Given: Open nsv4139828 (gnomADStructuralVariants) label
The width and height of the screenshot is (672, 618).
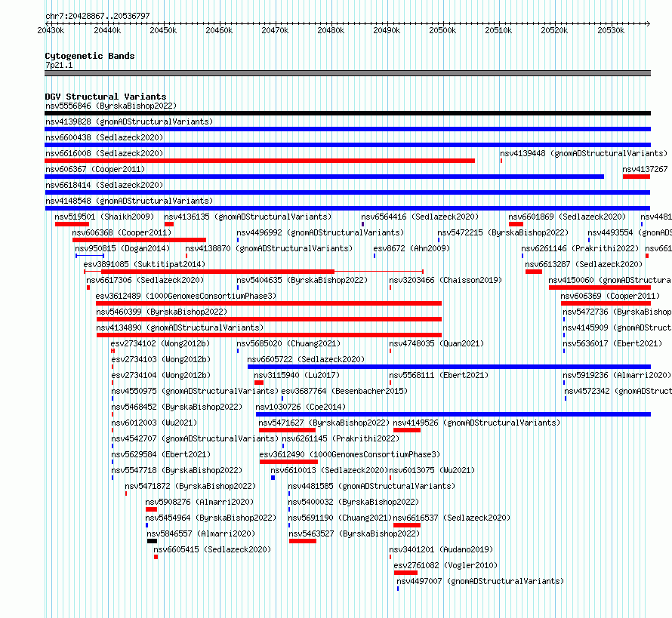Looking at the screenshot, I should pos(129,121).
